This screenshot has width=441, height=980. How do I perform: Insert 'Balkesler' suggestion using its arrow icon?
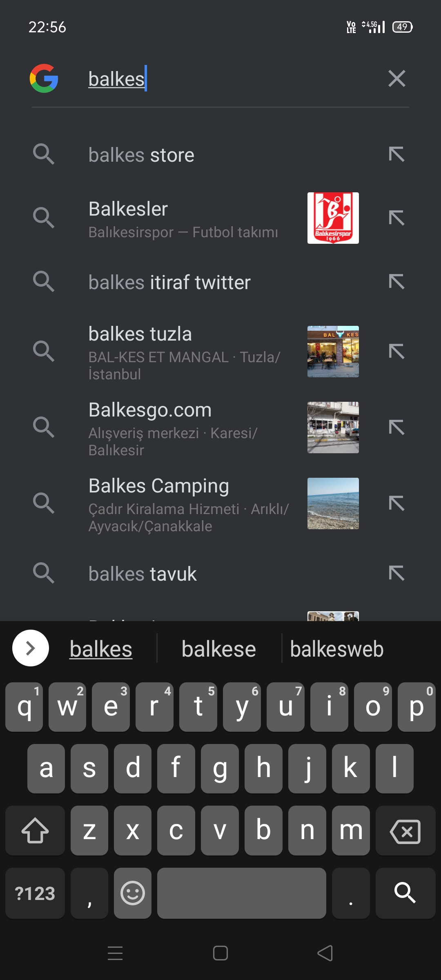(396, 218)
